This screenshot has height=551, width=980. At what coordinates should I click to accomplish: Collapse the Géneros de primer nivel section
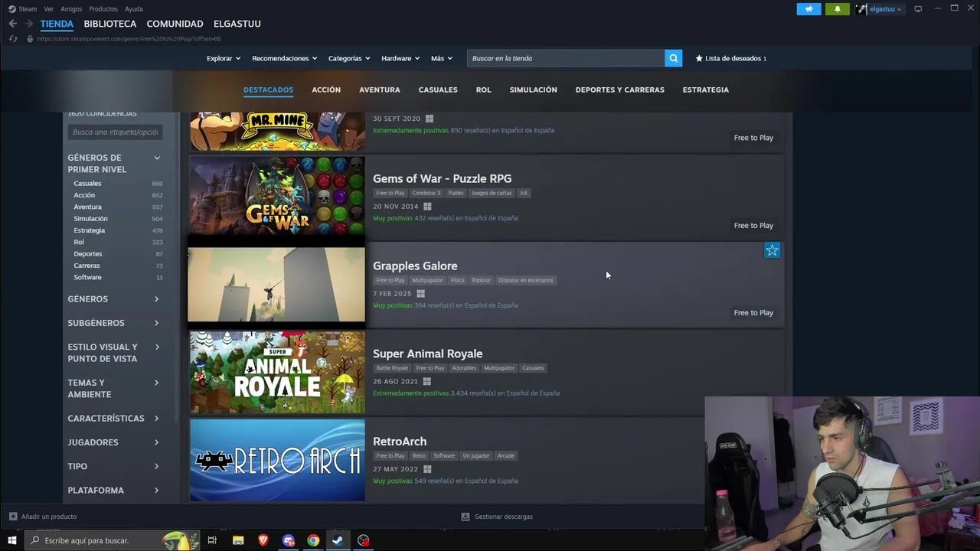click(x=157, y=158)
